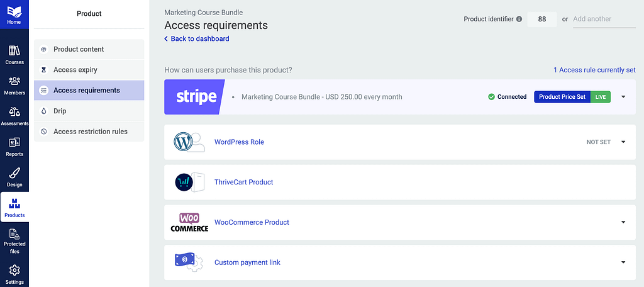The height and width of the screenshot is (287, 644).
Task: Click the Product identifier info icon
Action: coord(519,19)
